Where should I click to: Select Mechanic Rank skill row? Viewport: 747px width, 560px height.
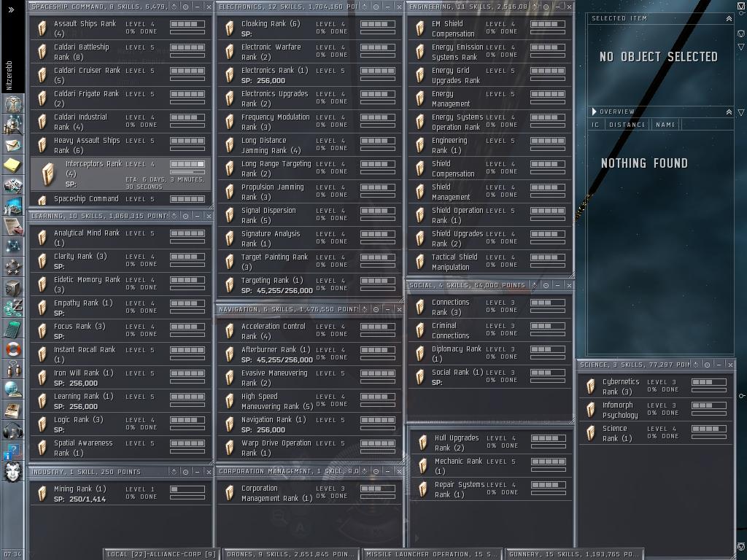(x=490, y=466)
